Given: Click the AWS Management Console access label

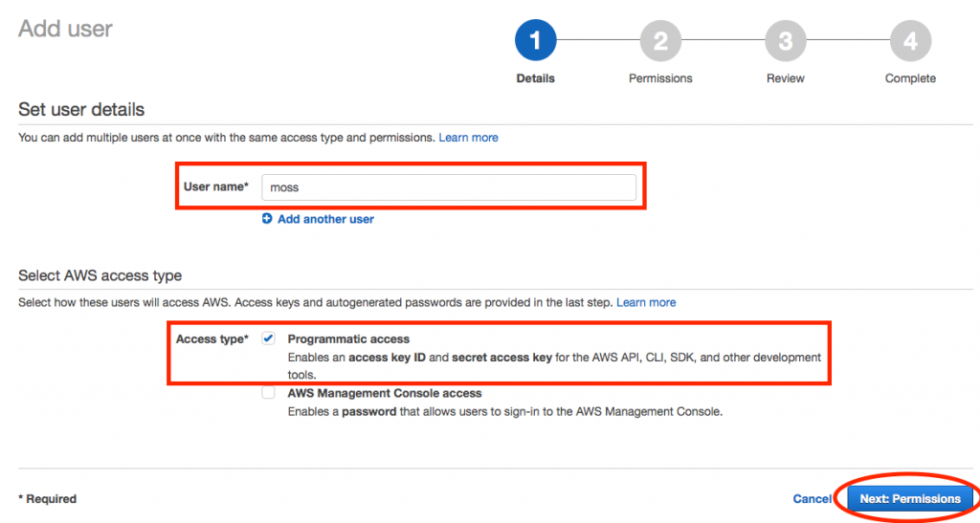Looking at the screenshot, I should coord(385,393).
